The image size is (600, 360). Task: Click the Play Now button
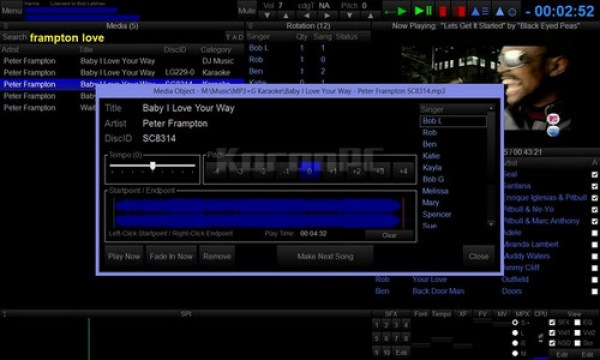pyautogui.click(x=124, y=256)
